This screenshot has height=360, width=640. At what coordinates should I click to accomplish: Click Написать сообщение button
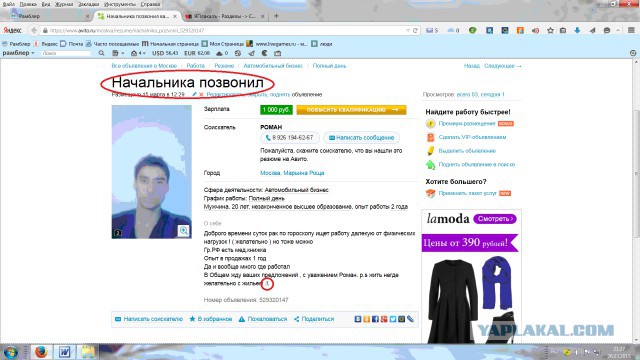click(x=361, y=138)
